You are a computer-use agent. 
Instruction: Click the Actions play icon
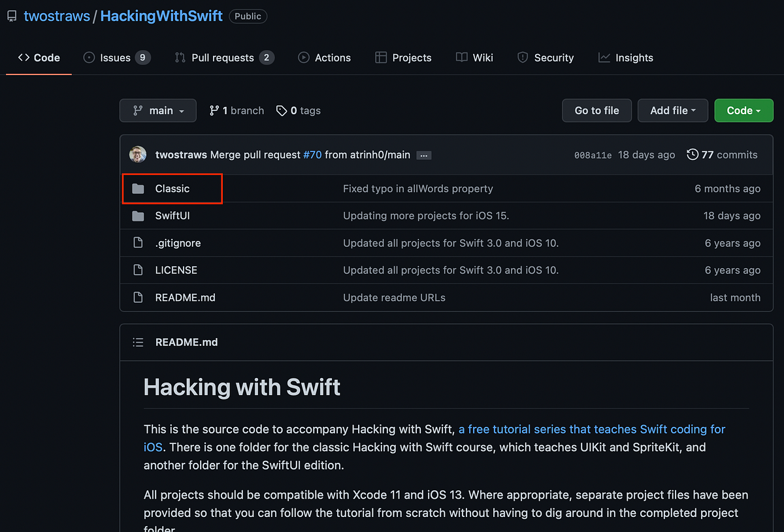tap(303, 57)
